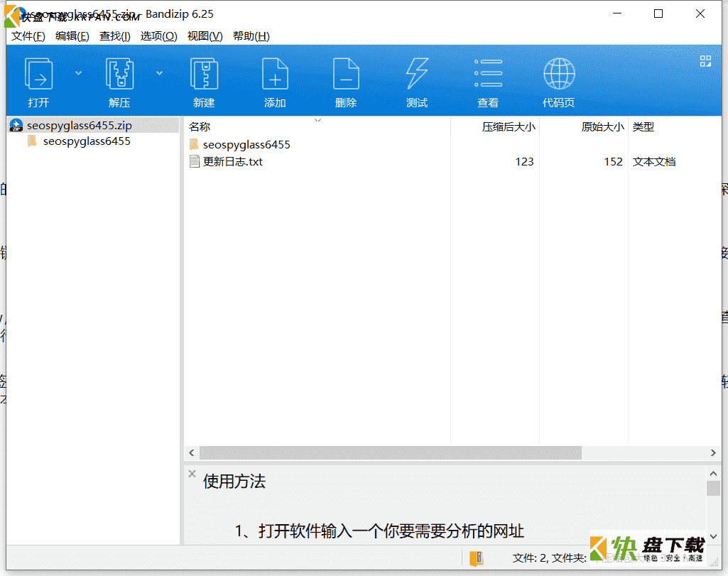Viewport: 728px width, 576px height.
Task: Click the folder icon in file list
Action: (x=194, y=144)
